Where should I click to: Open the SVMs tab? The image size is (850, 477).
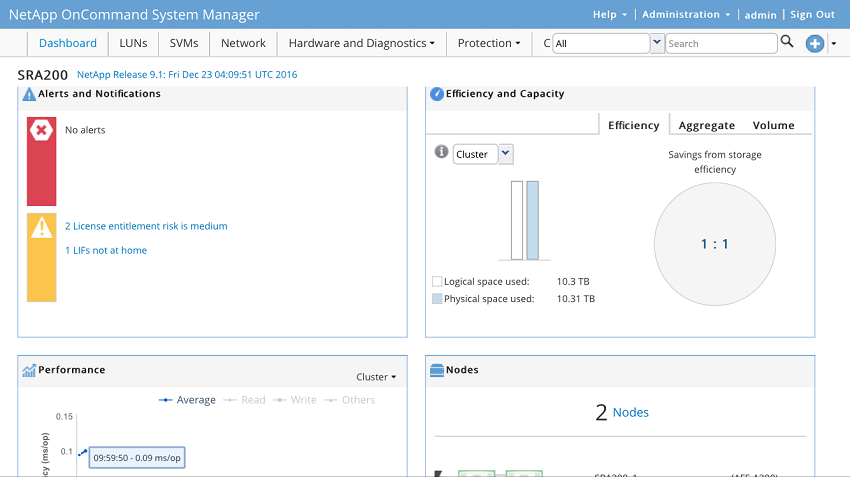pyautogui.click(x=184, y=43)
